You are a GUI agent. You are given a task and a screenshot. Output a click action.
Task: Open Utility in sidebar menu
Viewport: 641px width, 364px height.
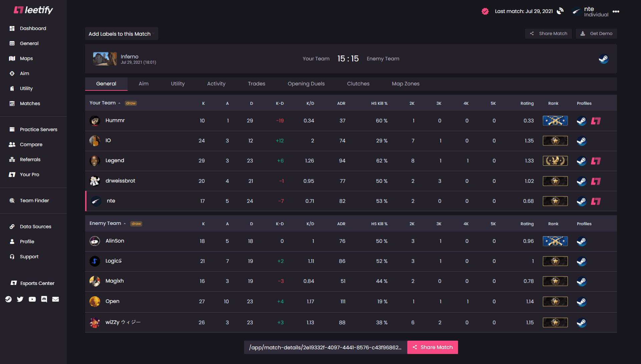(26, 88)
